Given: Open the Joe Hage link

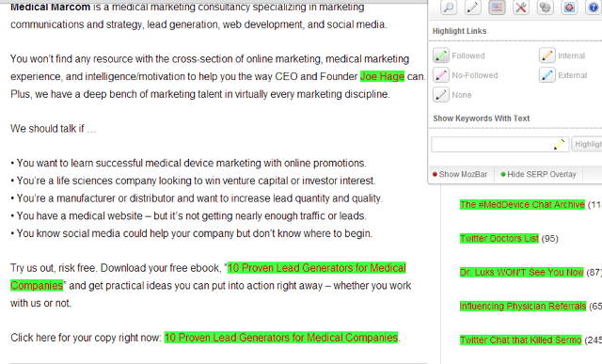Looking at the screenshot, I should coord(382,76).
